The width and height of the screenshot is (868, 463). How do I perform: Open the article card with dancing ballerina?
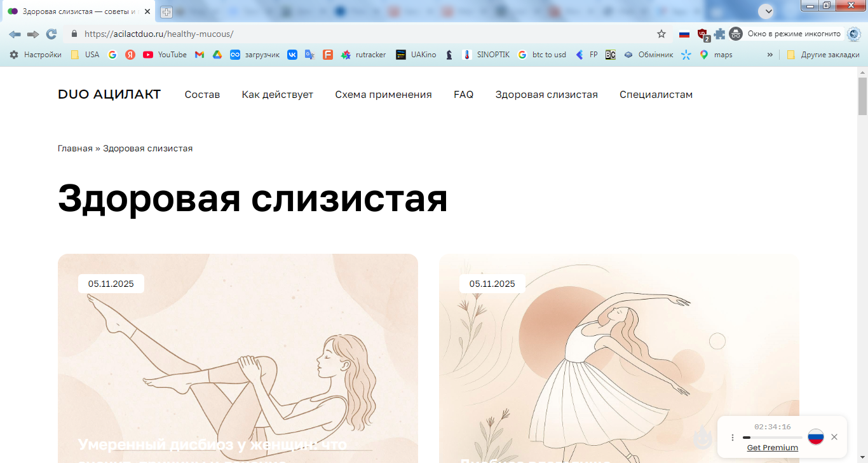point(619,358)
